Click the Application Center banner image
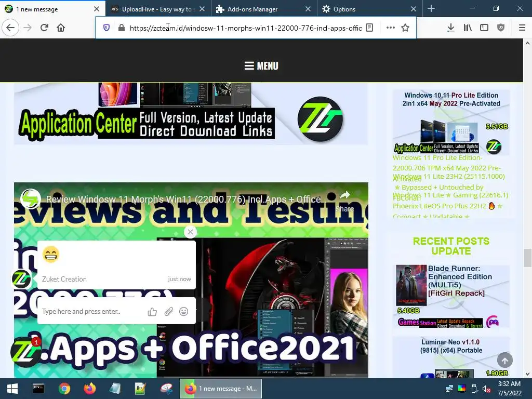 coord(191,114)
